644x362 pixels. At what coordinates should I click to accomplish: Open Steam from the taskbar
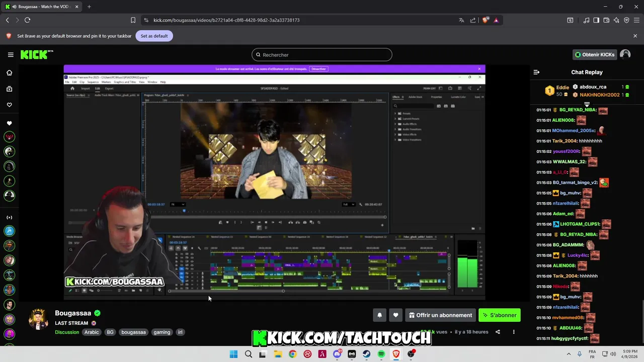point(366,354)
